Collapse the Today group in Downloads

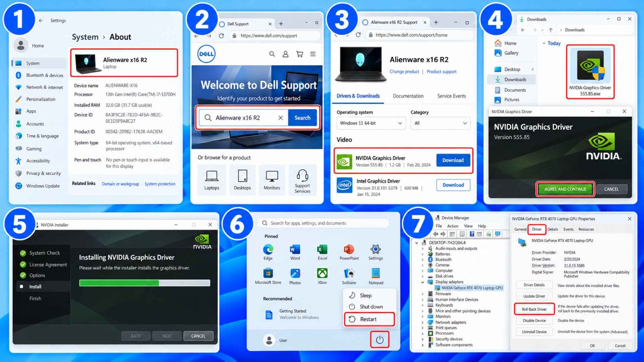[544, 43]
